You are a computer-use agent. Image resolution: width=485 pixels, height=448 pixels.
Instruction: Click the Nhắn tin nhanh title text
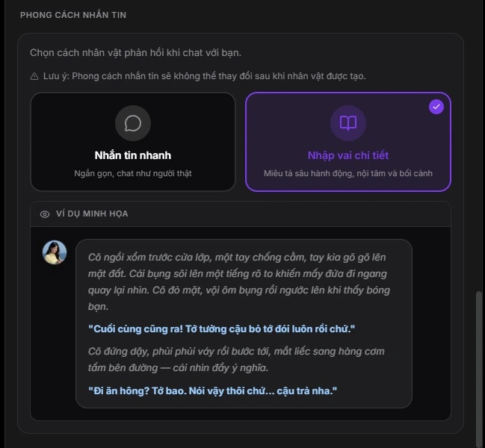(x=133, y=155)
